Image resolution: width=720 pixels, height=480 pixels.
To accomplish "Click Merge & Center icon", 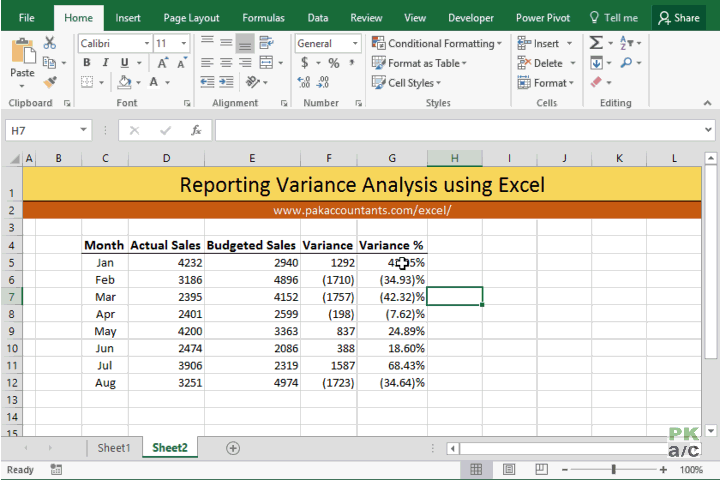I will (266, 62).
